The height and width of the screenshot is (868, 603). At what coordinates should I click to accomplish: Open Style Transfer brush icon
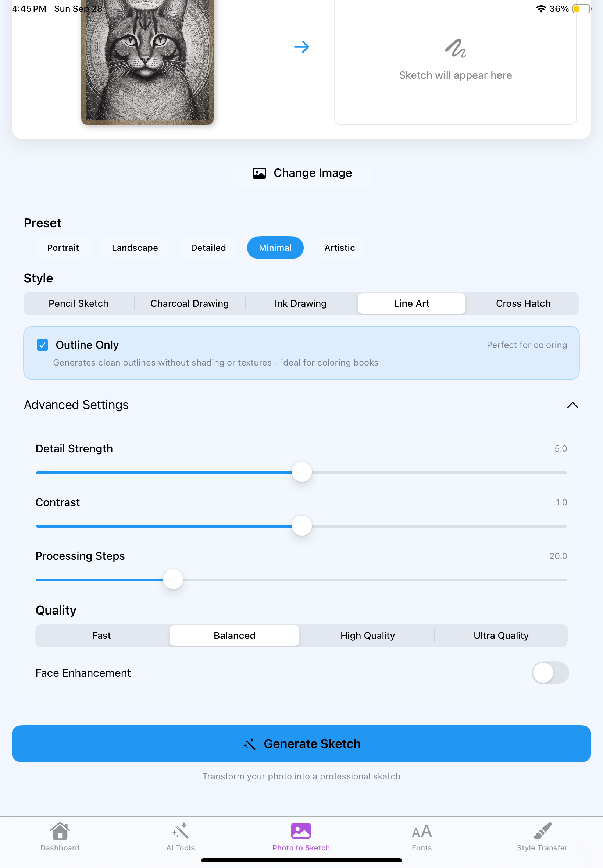click(x=542, y=830)
